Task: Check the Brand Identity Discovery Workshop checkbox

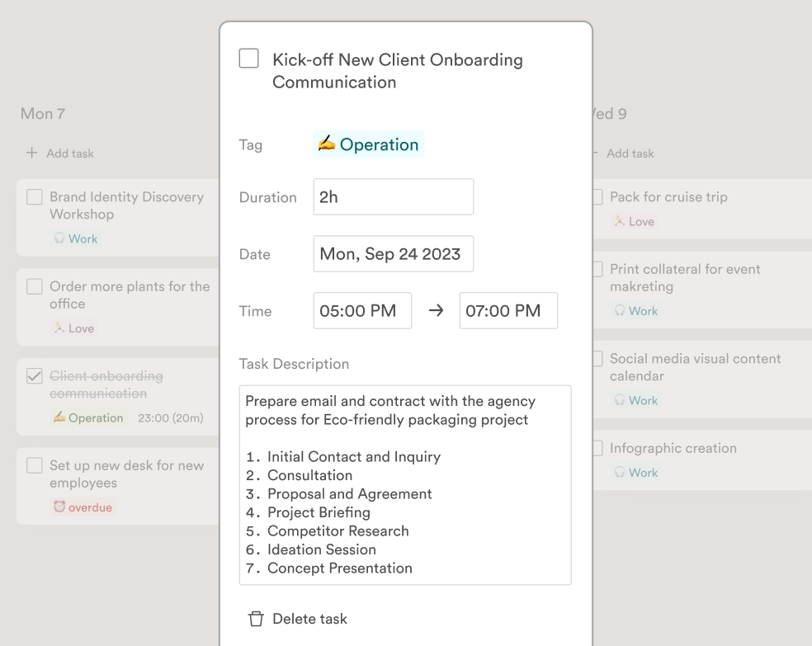Action: point(34,197)
